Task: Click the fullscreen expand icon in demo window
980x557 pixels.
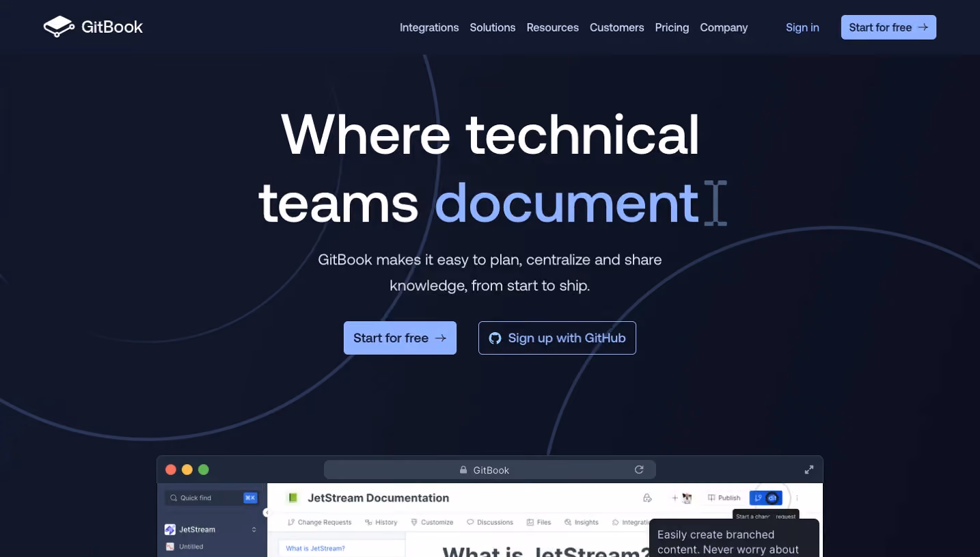Action: pos(809,470)
